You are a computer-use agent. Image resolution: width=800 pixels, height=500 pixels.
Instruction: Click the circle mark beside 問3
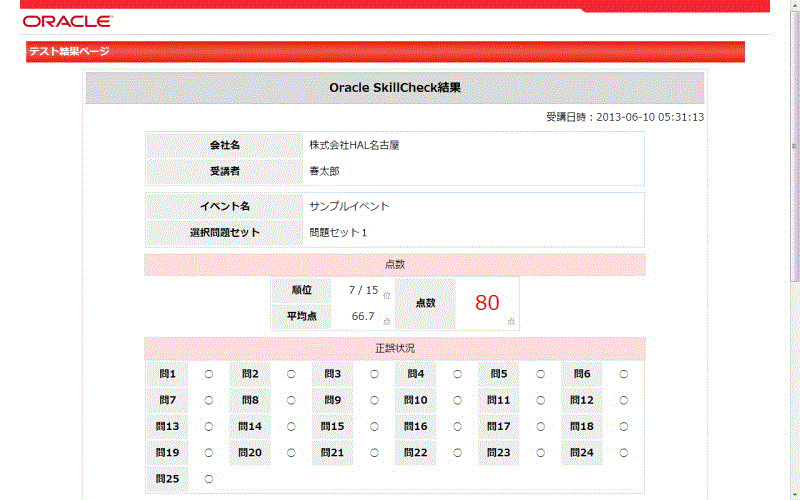(374, 374)
